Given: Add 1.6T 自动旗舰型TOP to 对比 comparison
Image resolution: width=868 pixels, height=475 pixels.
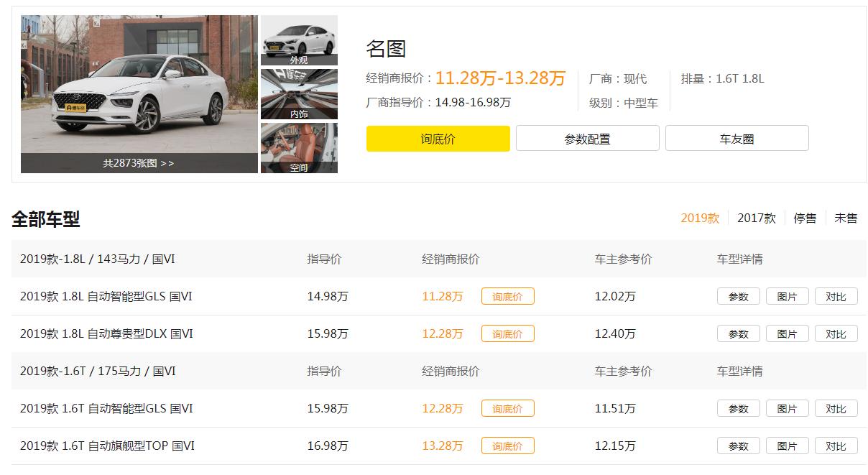Looking at the screenshot, I should click(836, 446).
